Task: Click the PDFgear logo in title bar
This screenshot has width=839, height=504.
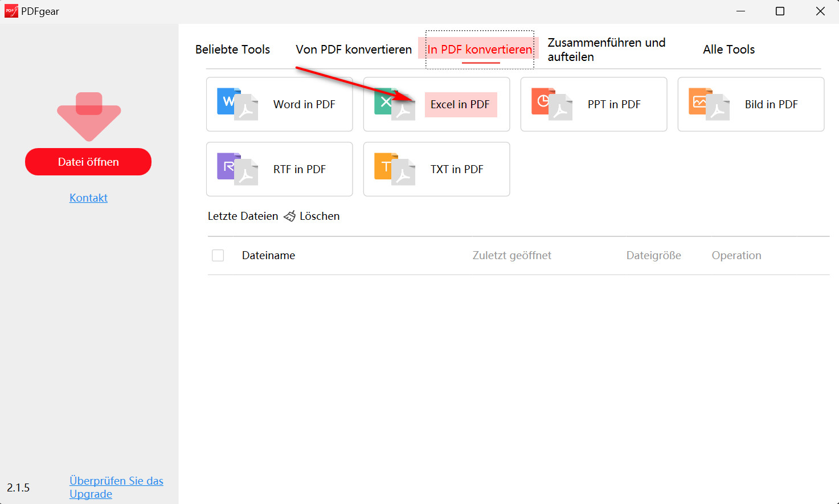Action: [11, 11]
